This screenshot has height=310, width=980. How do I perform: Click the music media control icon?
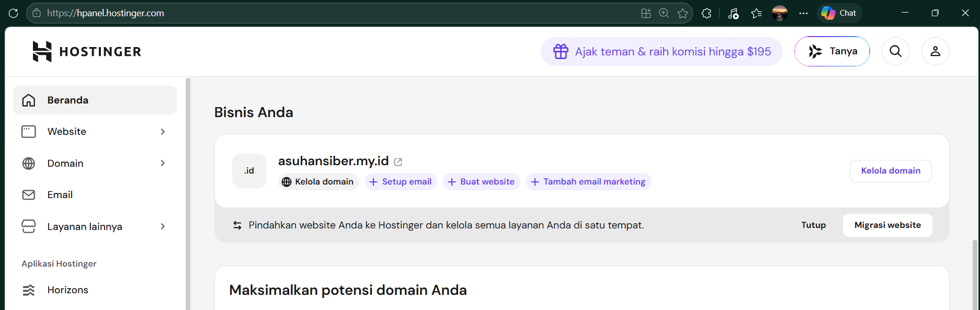coord(733,13)
